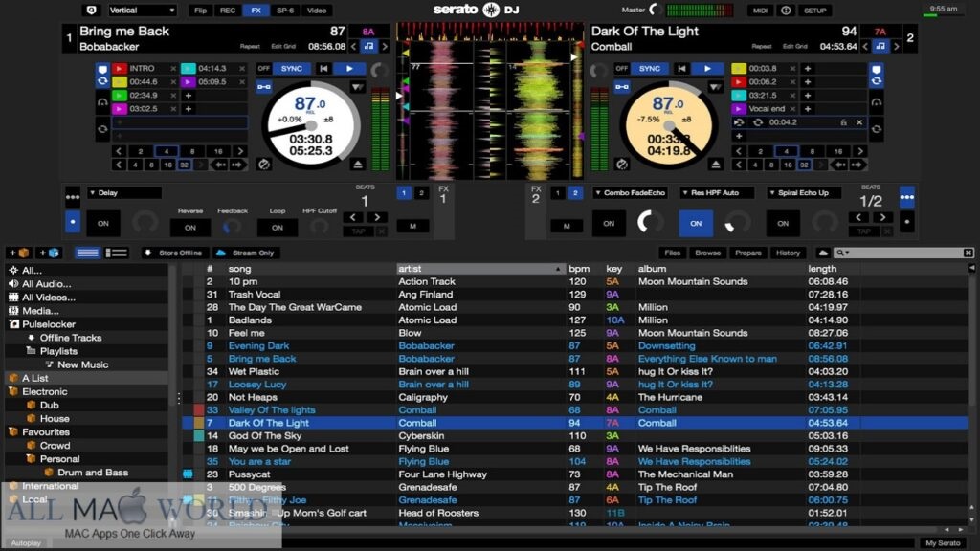Add a new crate
Viewport: 980px width, 551px height.
(18, 253)
